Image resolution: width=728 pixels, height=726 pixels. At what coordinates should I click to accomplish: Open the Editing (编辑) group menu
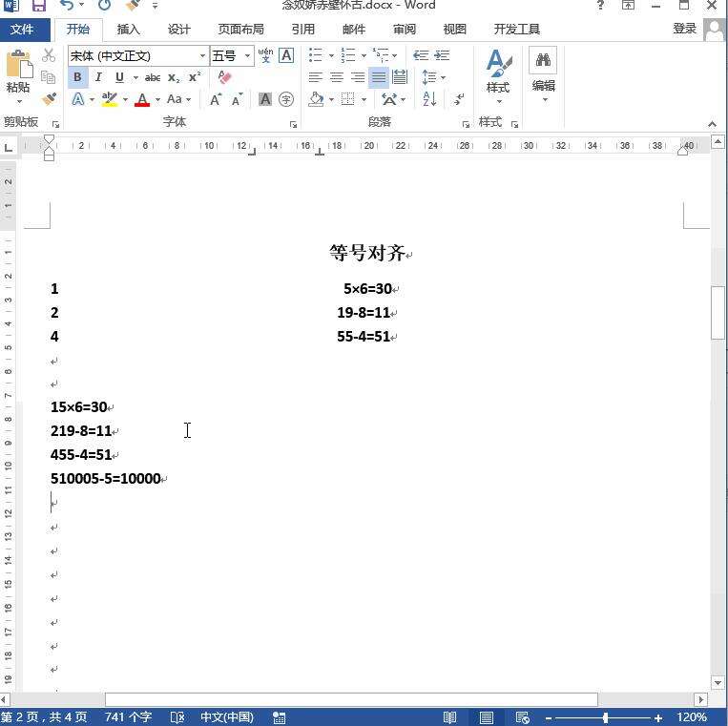click(543, 74)
